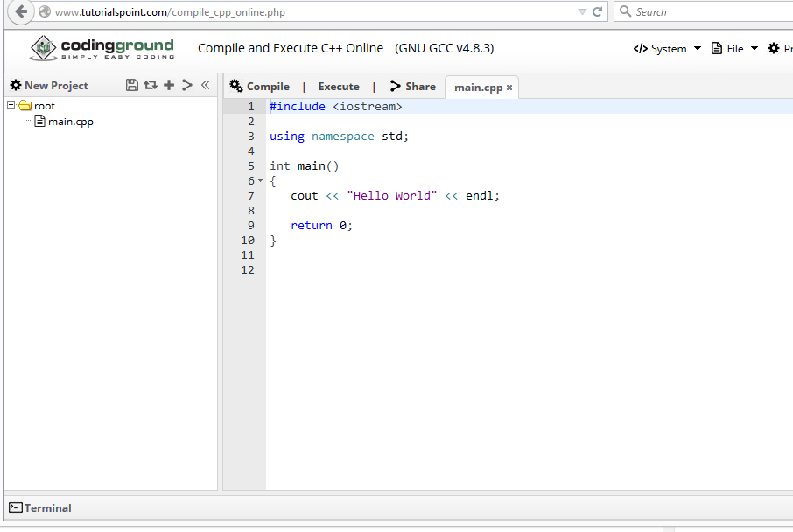
Task: Select main.cpp in the file tree
Action: [x=69, y=121]
